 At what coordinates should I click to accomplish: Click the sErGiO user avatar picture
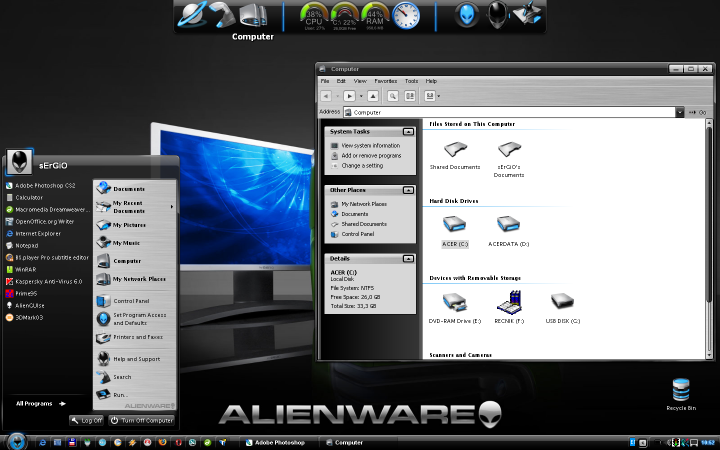coord(19,162)
